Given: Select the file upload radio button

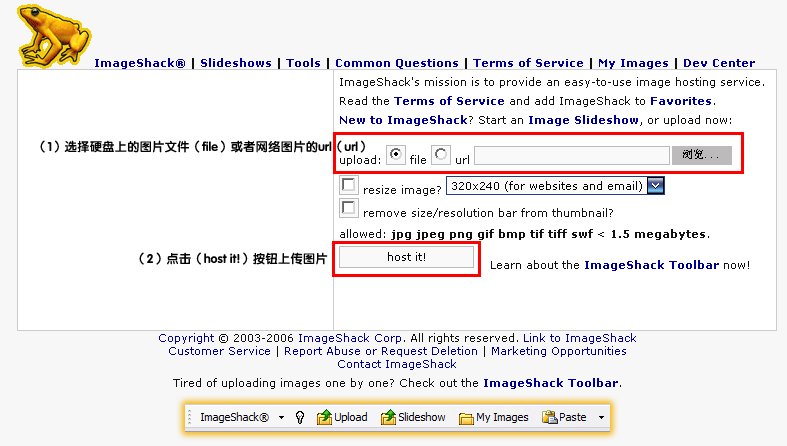Looking at the screenshot, I should [x=396, y=155].
